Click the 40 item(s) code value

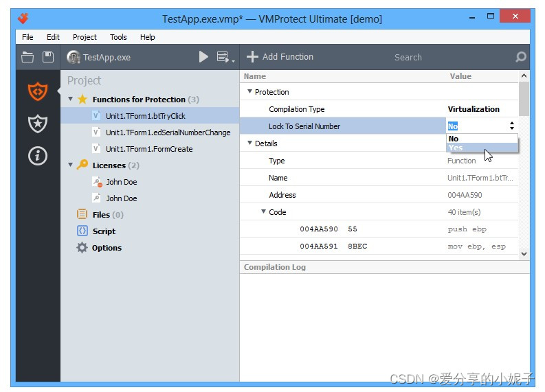464,212
